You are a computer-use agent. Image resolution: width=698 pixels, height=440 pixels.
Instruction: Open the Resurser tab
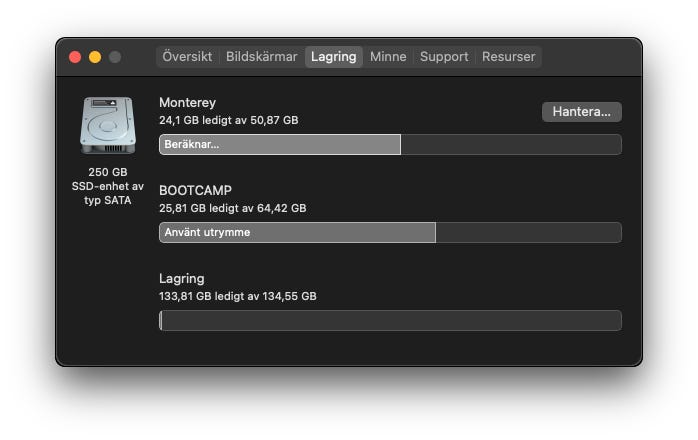click(508, 57)
